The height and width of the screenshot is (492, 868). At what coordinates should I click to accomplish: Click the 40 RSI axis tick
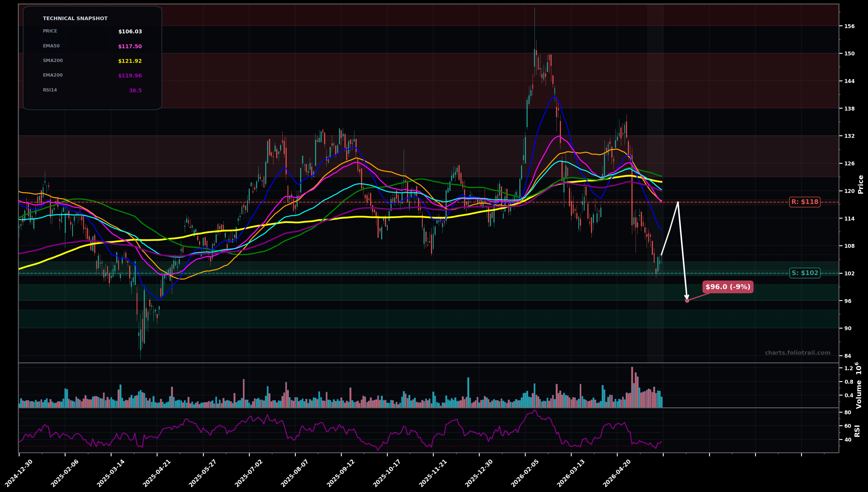click(x=848, y=440)
